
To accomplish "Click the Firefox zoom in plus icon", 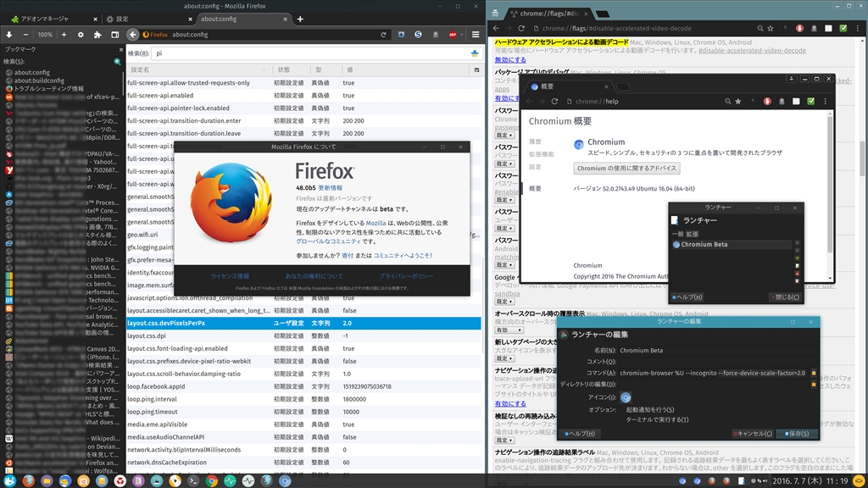I will (x=63, y=35).
